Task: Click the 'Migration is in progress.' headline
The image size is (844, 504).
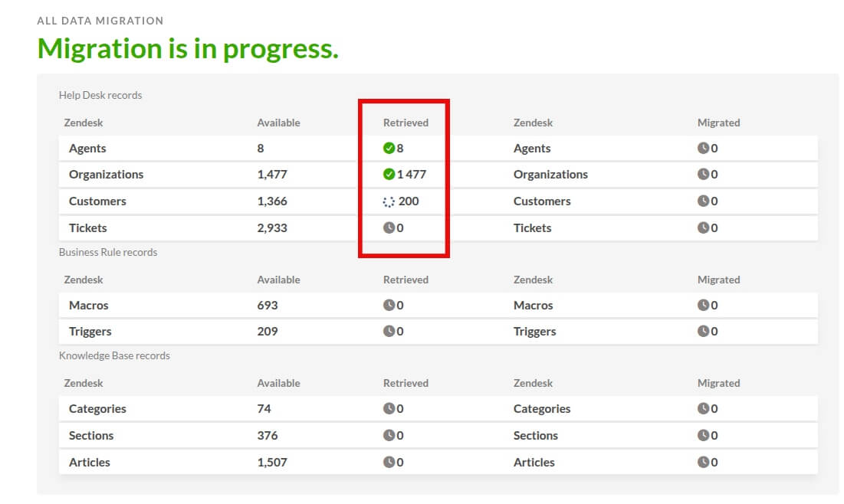Action: tap(188, 49)
